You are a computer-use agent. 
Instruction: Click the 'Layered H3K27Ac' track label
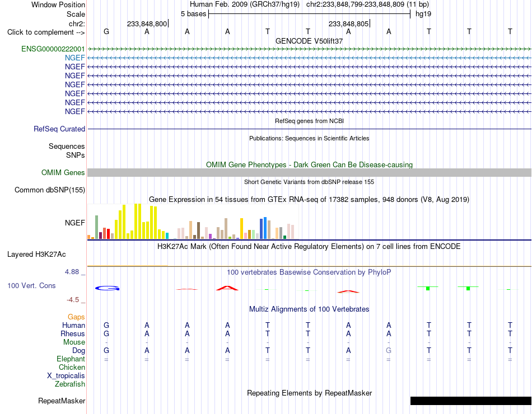(x=36, y=255)
